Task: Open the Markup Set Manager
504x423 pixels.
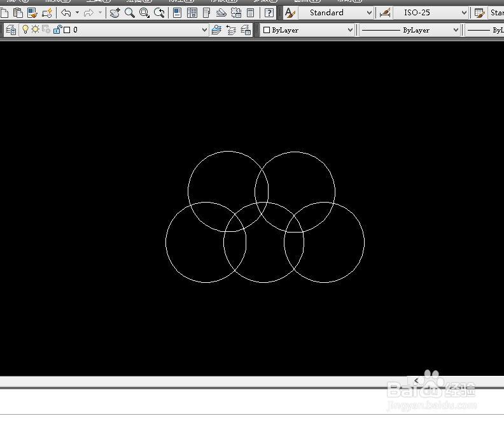Action: coord(236,13)
